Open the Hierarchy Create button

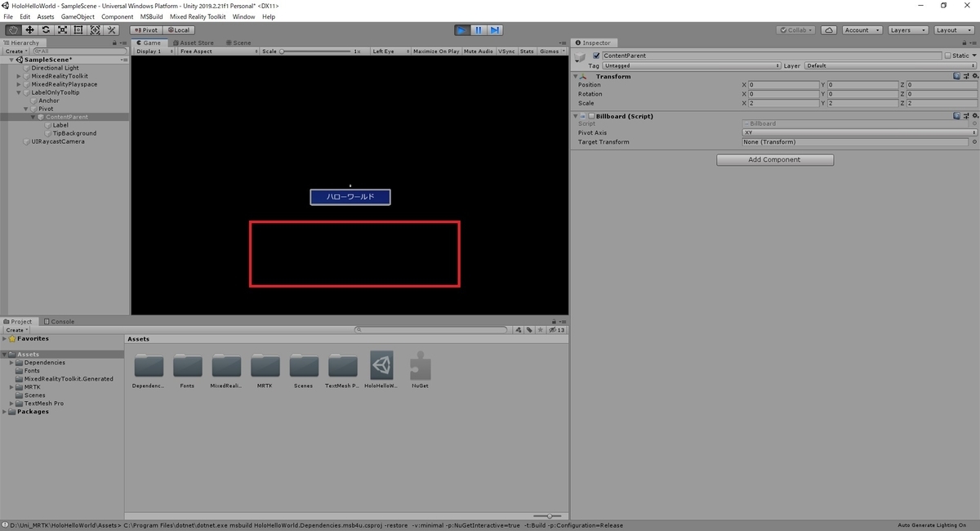point(16,51)
